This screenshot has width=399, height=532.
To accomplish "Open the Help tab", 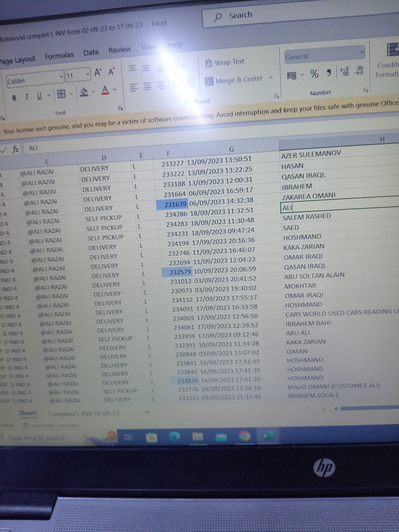I will pos(175,45).
